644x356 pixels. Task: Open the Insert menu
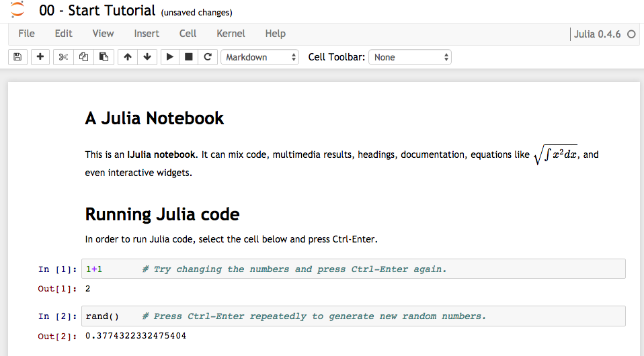[x=147, y=34]
